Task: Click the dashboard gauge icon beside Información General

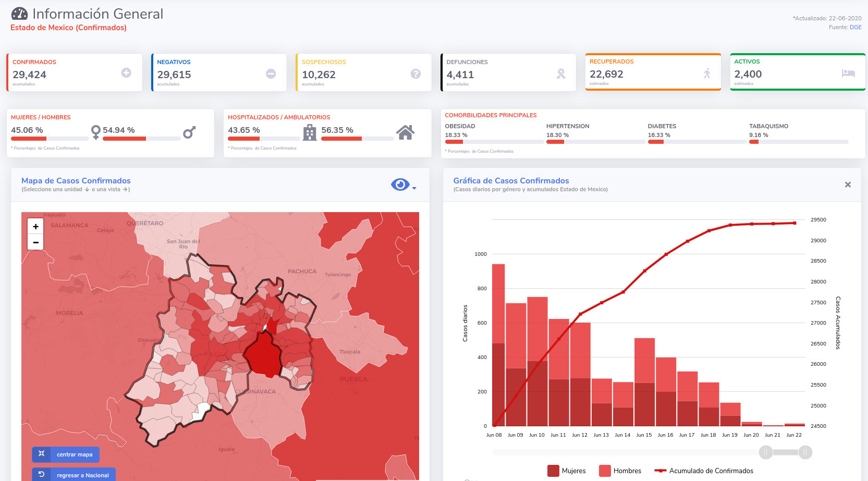Action: coord(19,14)
